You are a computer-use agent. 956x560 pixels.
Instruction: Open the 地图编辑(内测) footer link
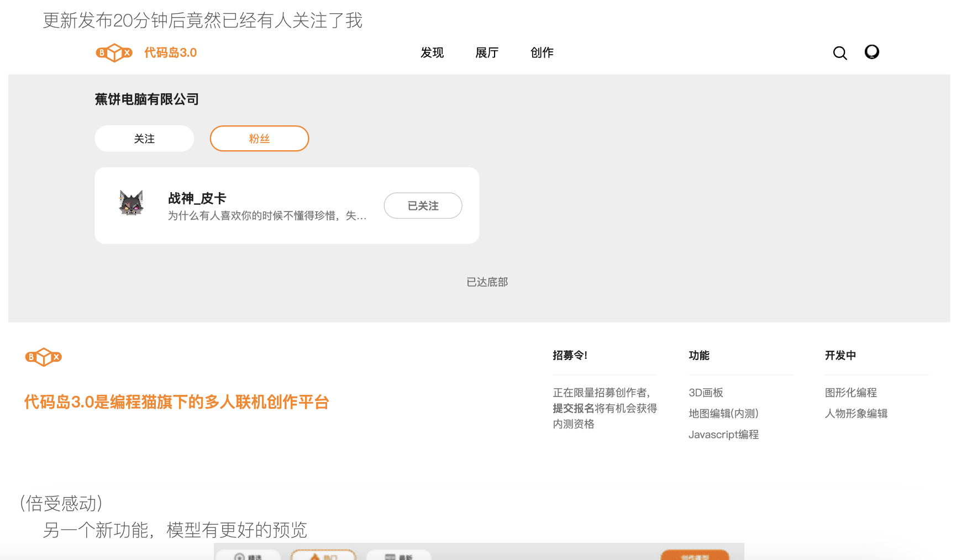click(723, 414)
